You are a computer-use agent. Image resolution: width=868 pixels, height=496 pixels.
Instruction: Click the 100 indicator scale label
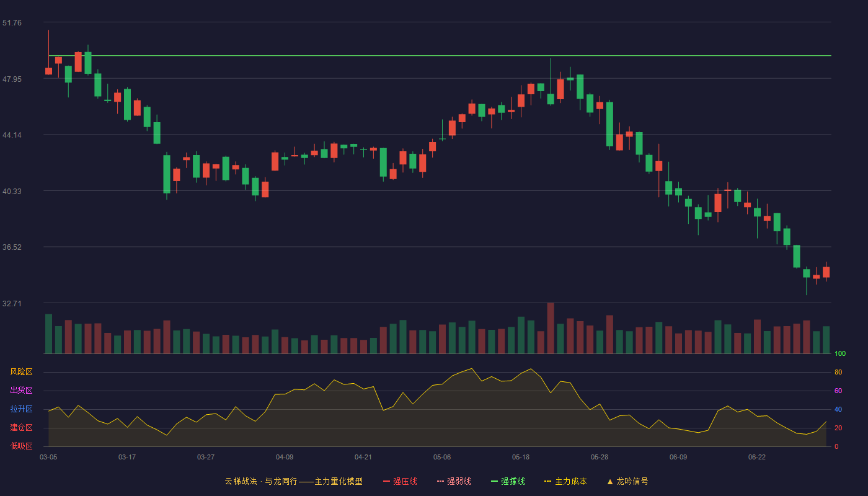(x=840, y=354)
